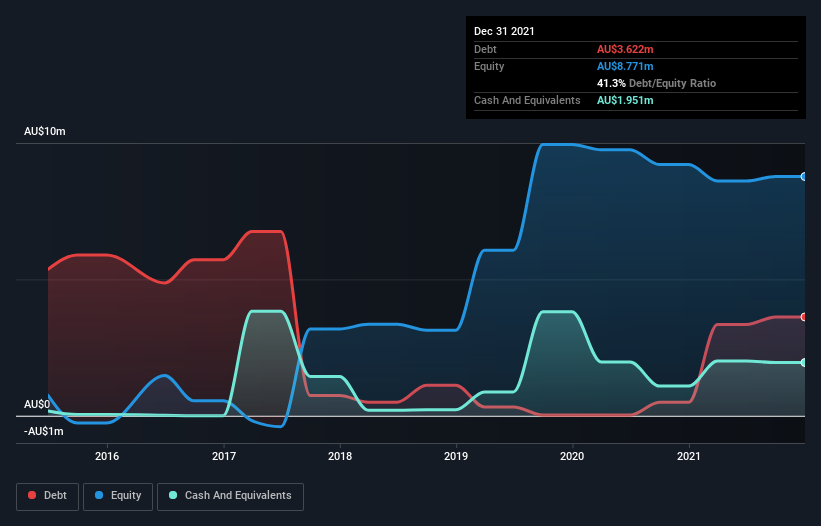Click the 2019 x-axis label
The width and height of the screenshot is (821, 526).
[x=456, y=456]
